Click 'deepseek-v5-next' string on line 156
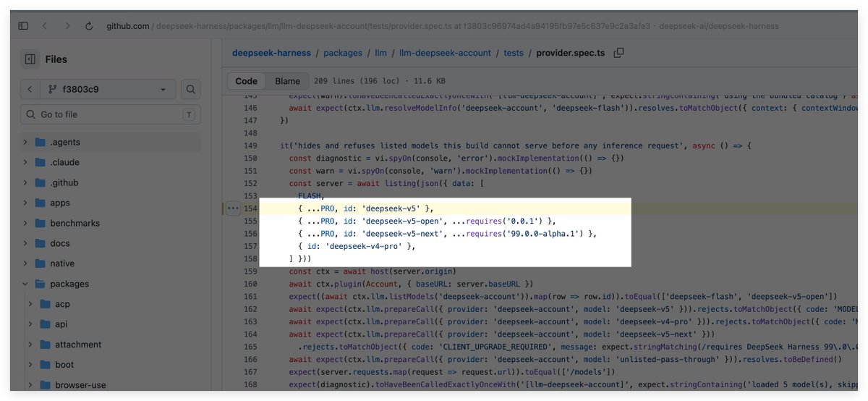 click(x=401, y=234)
